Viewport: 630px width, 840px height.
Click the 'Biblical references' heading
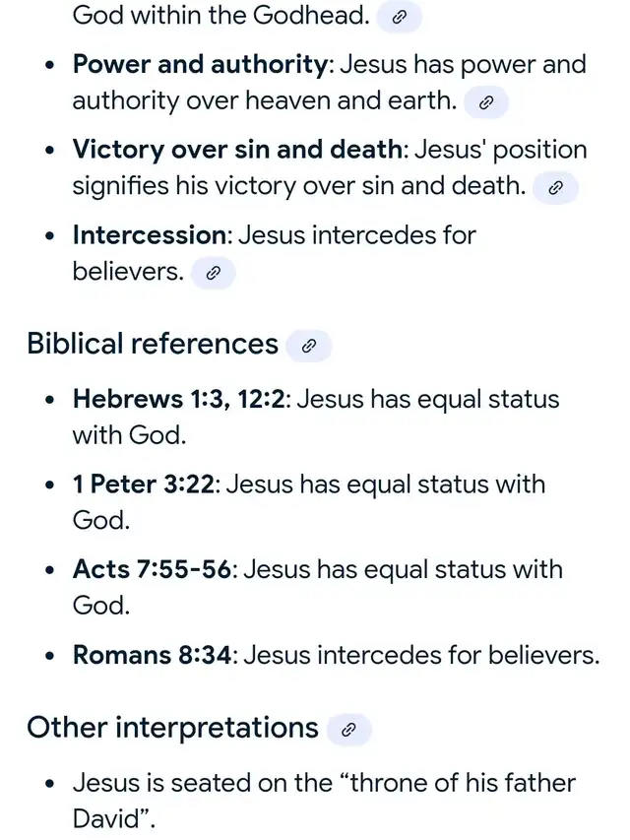153,344
